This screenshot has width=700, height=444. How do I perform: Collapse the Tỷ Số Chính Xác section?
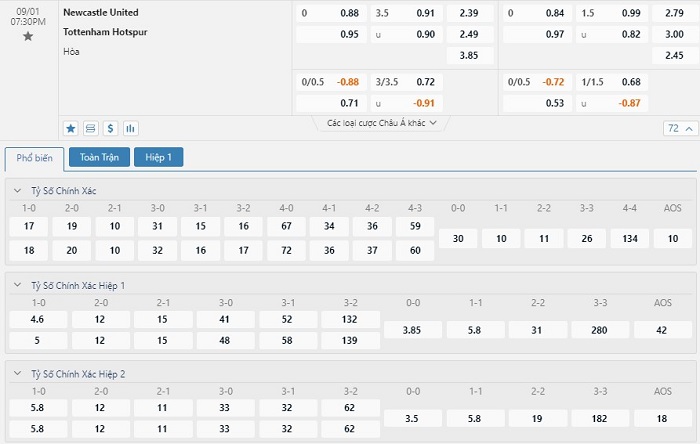pyautogui.click(x=17, y=190)
